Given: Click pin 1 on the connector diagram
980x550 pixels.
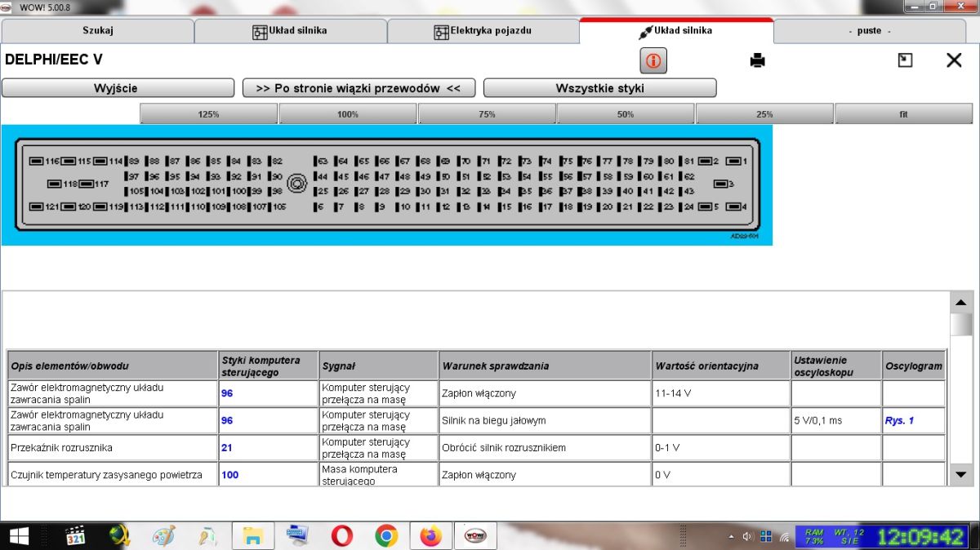Looking at the screenshot, I should (x=737, y=162).
